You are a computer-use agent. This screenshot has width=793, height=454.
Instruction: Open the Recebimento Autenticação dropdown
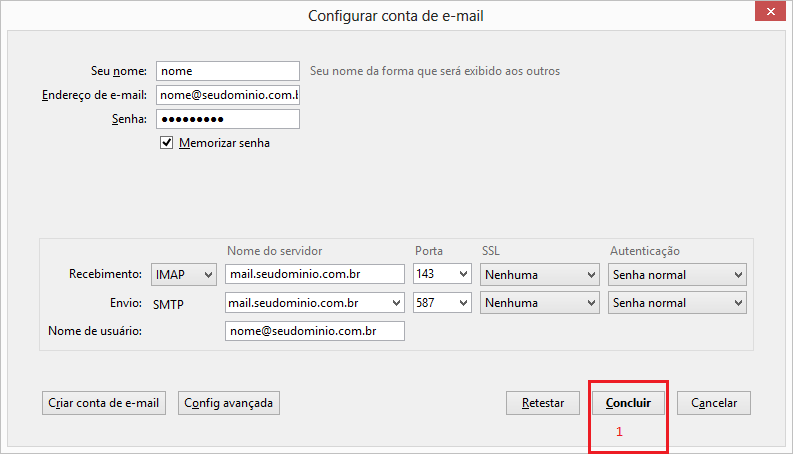pyautogui.click(x=677, y=274)
